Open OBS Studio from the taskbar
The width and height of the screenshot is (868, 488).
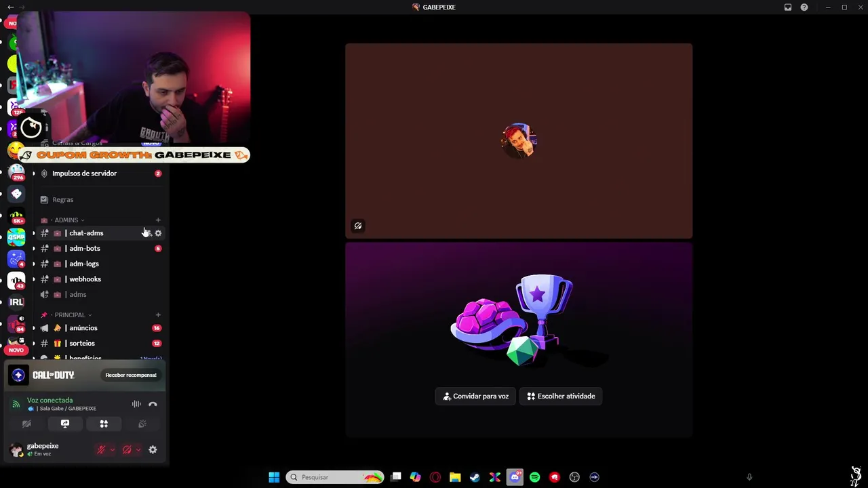574,477
